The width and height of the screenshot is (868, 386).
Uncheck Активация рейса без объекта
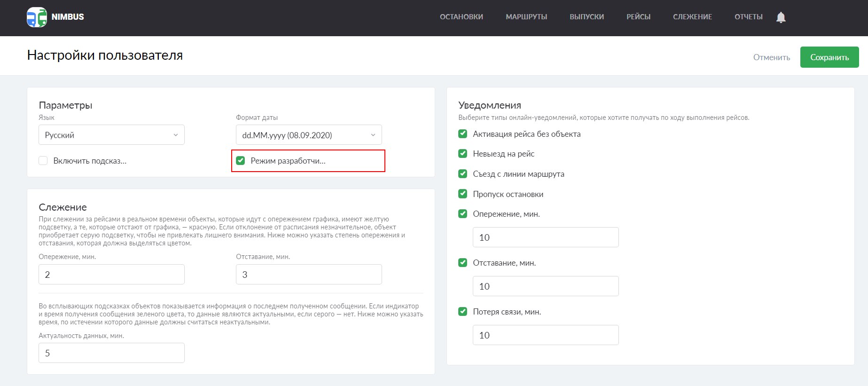pos(463,134)
